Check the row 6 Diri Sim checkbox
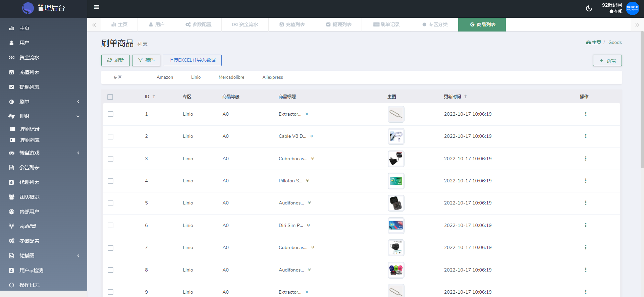This screenshot has height=297, width=644. pos(110,226)
